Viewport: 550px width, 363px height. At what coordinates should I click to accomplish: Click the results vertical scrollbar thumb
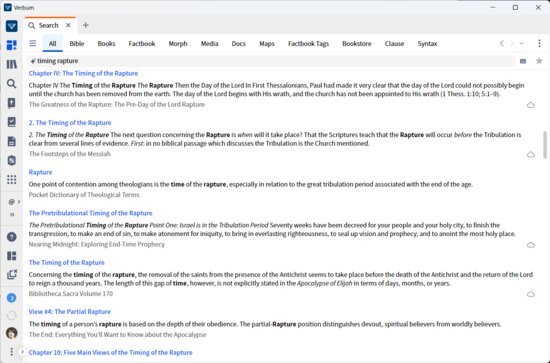(545, 144)
